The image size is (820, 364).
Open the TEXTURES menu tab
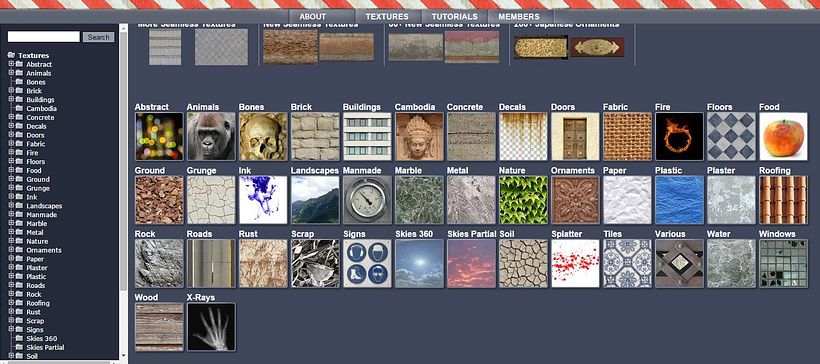(x=387, y=16)
